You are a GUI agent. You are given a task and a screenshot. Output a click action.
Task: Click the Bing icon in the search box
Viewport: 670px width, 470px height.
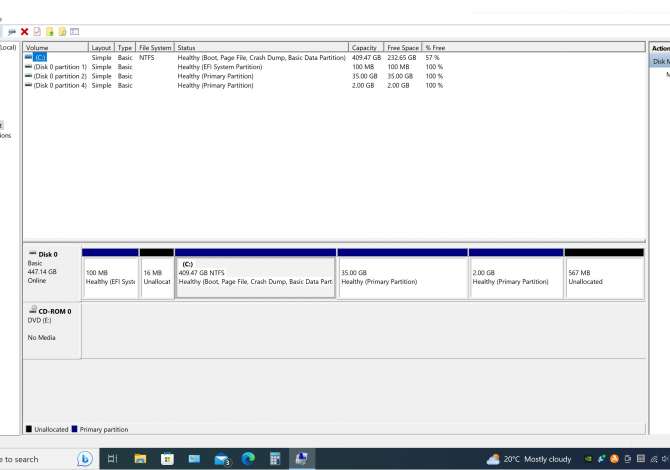click(85, 459)
